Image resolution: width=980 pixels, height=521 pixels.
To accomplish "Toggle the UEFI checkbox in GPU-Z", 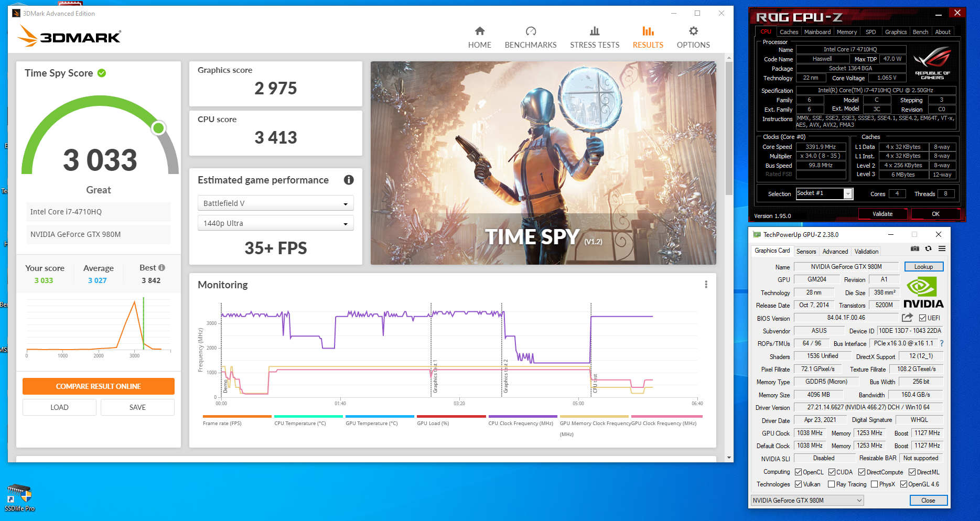I will click(922, 318).
